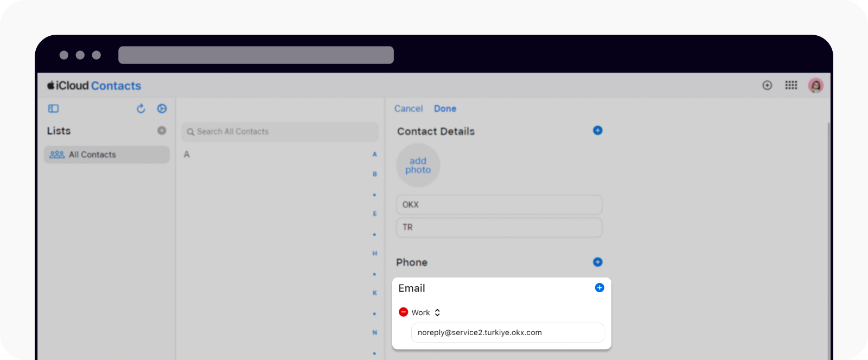868x360 pixels.
Task: Select the All Contacts list
Action: [107, 155]
